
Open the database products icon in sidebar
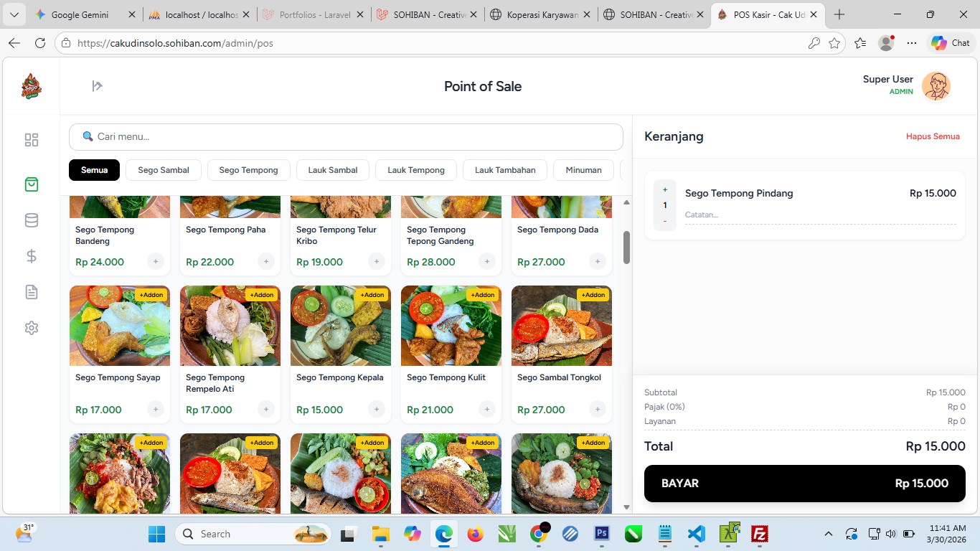[31, 220]
